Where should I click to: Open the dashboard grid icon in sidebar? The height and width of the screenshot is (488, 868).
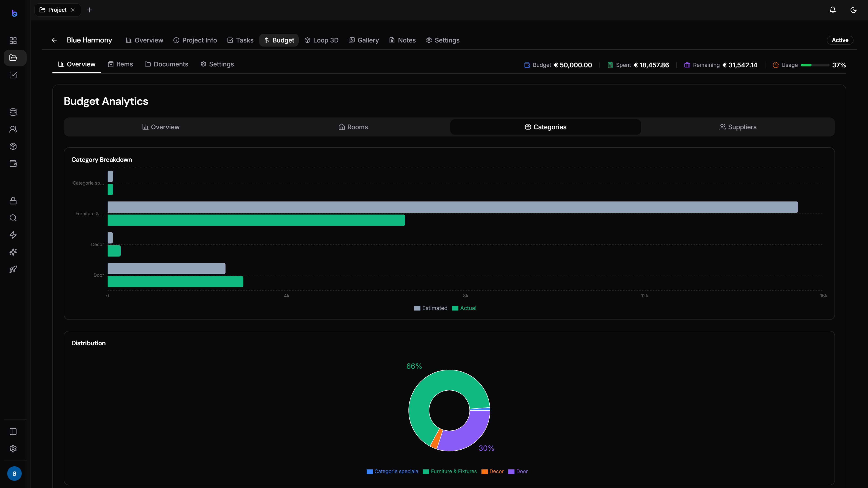(x=13, y=41)
